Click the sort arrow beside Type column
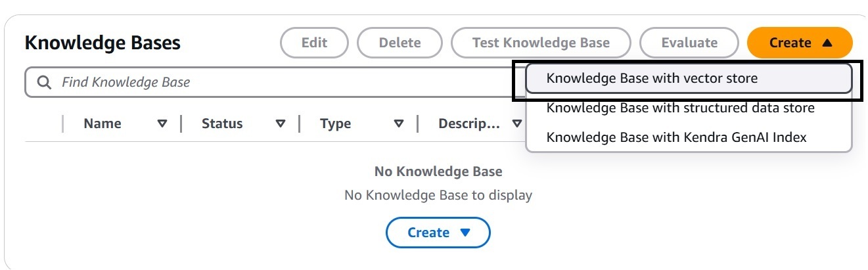Viewport: 868px width, 270px height. point(399,124)
